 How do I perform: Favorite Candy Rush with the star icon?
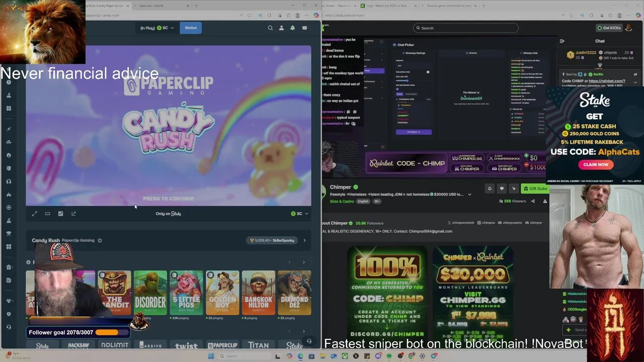(x=100, y=240)
